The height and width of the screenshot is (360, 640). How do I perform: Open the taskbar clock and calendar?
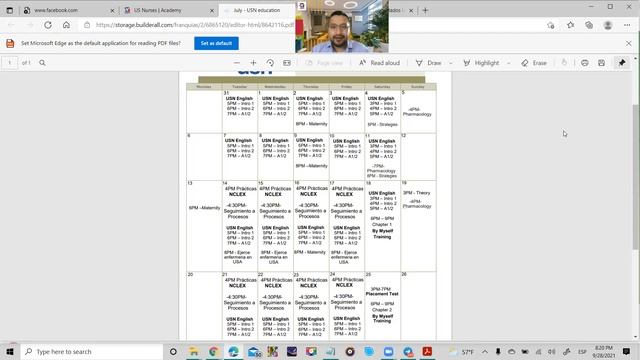[x=604, y=351]
